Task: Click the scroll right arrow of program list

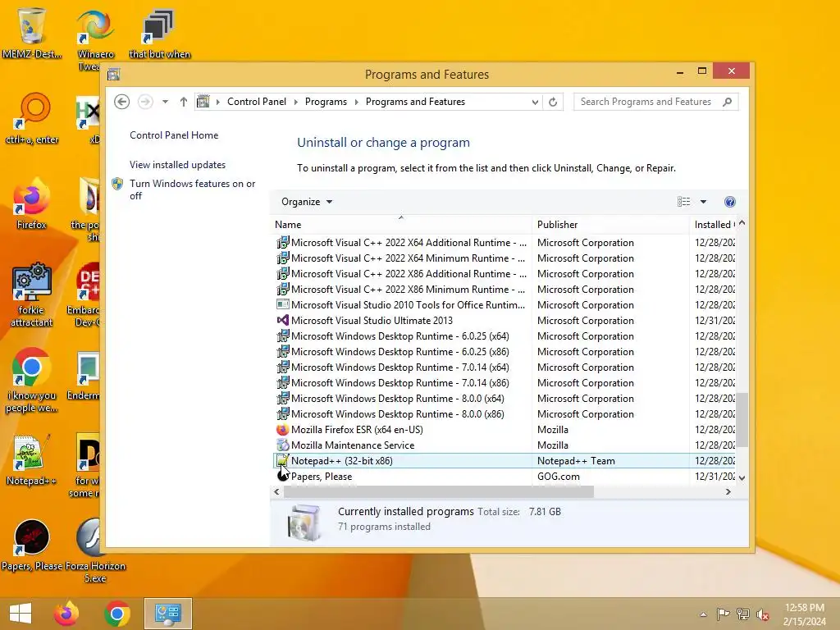Action: [728, 491]
